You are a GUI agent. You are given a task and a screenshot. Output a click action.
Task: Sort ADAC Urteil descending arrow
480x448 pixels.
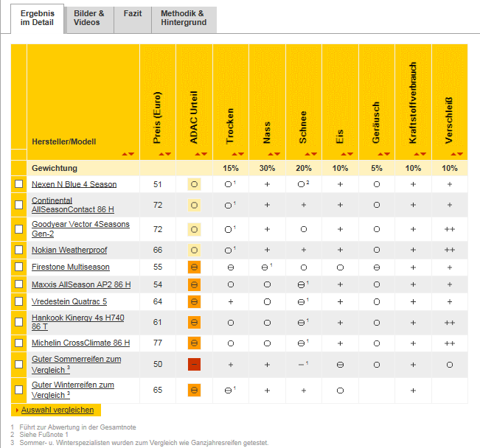click(x=204, y=154)
